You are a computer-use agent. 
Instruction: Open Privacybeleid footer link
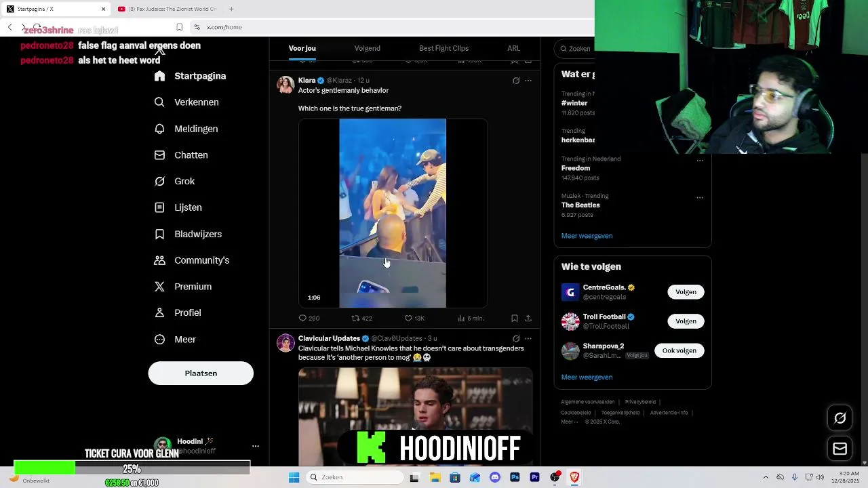640,402
